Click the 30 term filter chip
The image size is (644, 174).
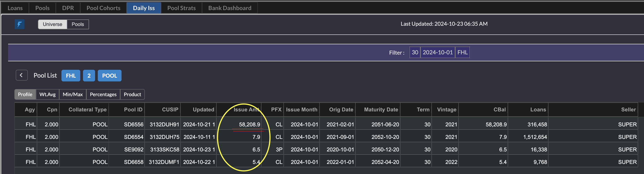415,52
